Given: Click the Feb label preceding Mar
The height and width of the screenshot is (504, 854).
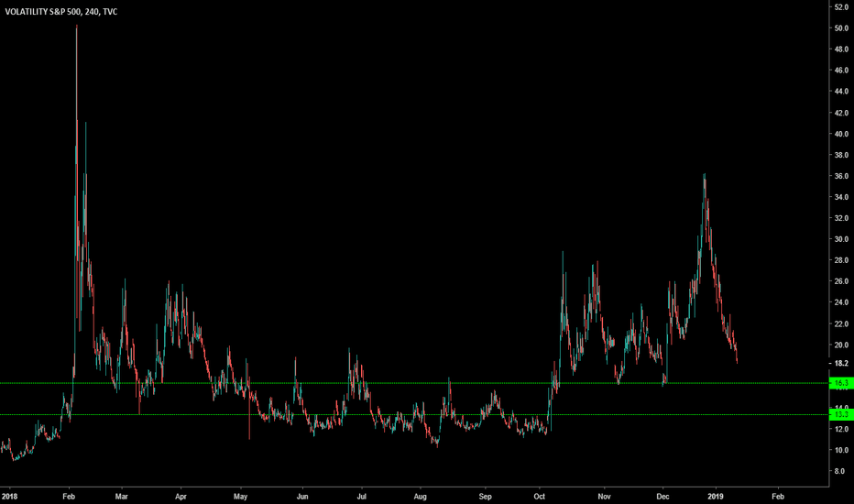Looking at the screenshot, I should click(69, 497).
